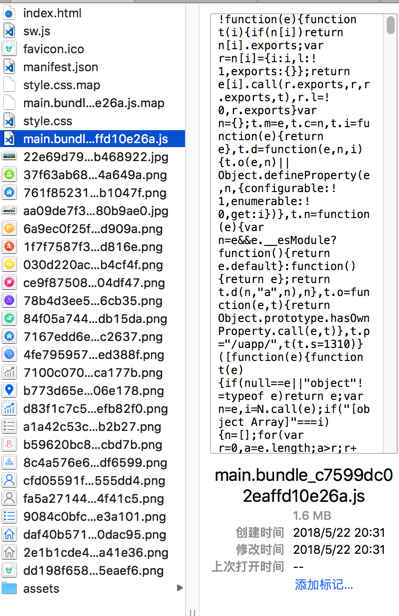
Task: Select the index.html file icon
Action: pyautogui.click(x=9, y=13)
